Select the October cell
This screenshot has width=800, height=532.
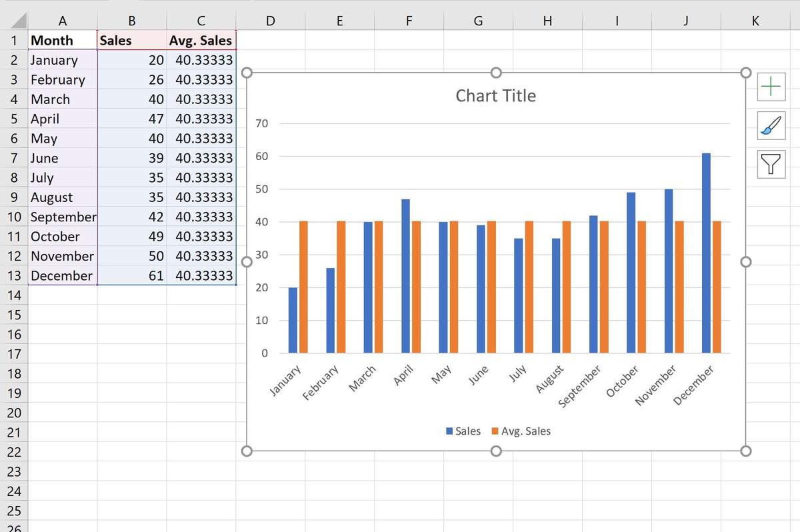[x=63, y=237]
